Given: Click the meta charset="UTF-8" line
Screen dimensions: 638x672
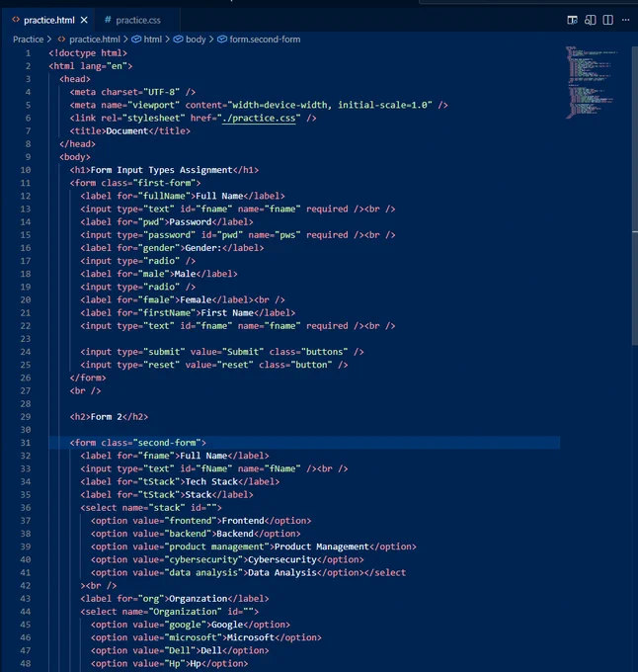Looking at the screenshot, I should click(x=132, y=92).
